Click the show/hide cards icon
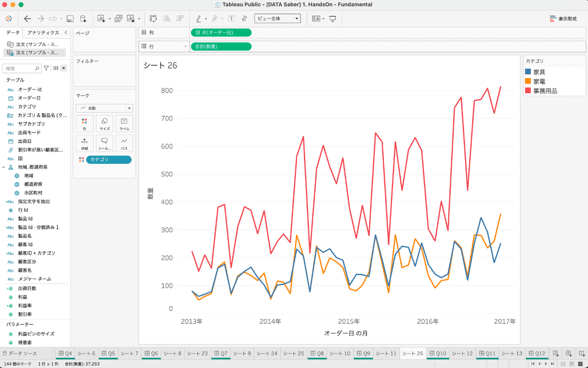 (x=316, y=19)
